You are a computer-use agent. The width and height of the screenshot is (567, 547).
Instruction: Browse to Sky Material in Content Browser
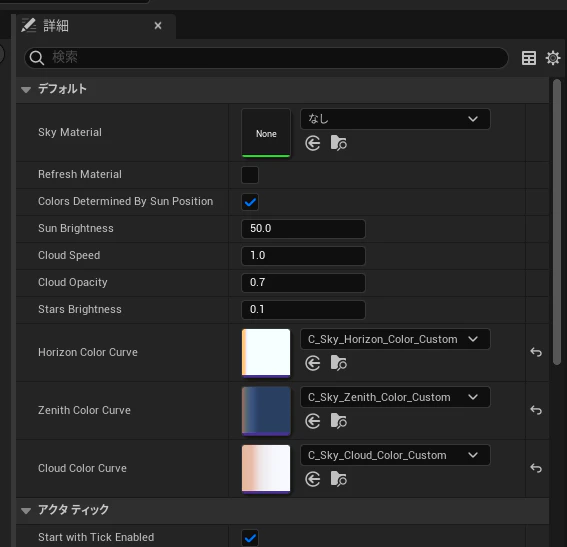339,144
